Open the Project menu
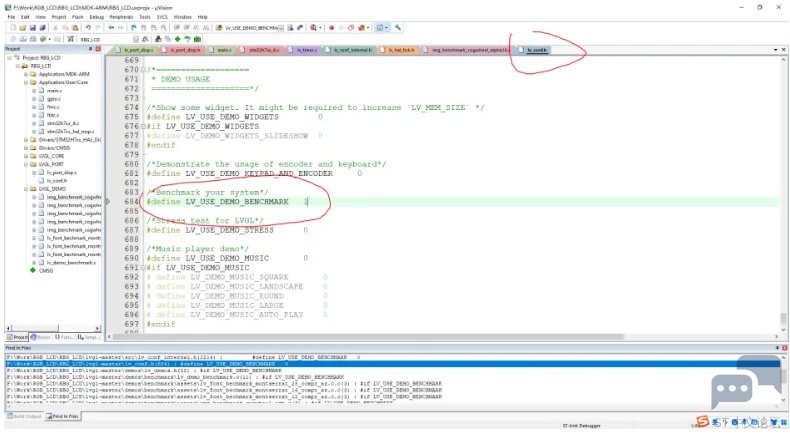 tap(59, 17)
